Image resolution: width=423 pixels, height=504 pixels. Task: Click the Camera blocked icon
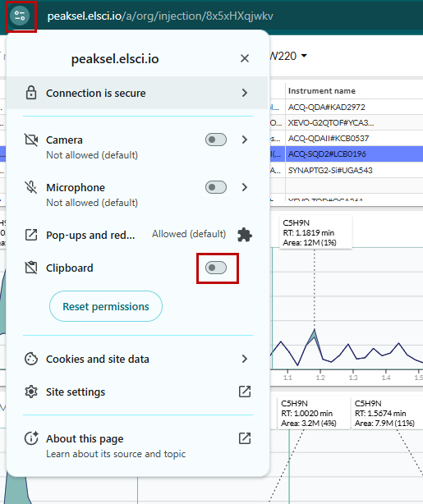click(x=31, y=140)
